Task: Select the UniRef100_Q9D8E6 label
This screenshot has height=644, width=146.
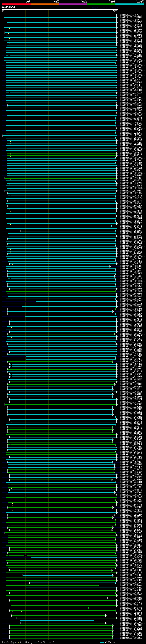Action: [131, 85]
